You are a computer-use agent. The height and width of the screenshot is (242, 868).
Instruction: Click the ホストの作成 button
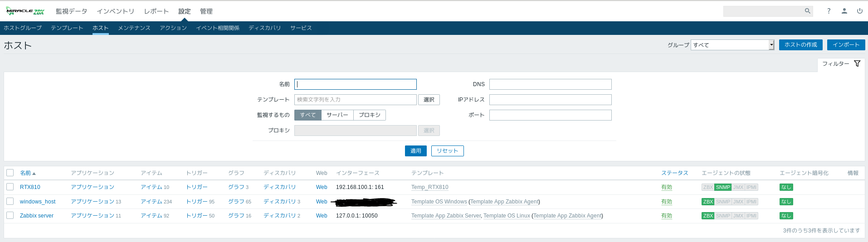pyautogui.click(x=800, y=45)
